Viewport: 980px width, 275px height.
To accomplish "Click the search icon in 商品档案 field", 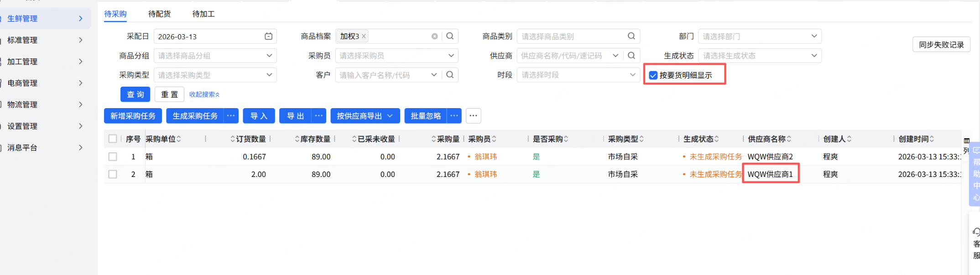I will tap(450, 36).
